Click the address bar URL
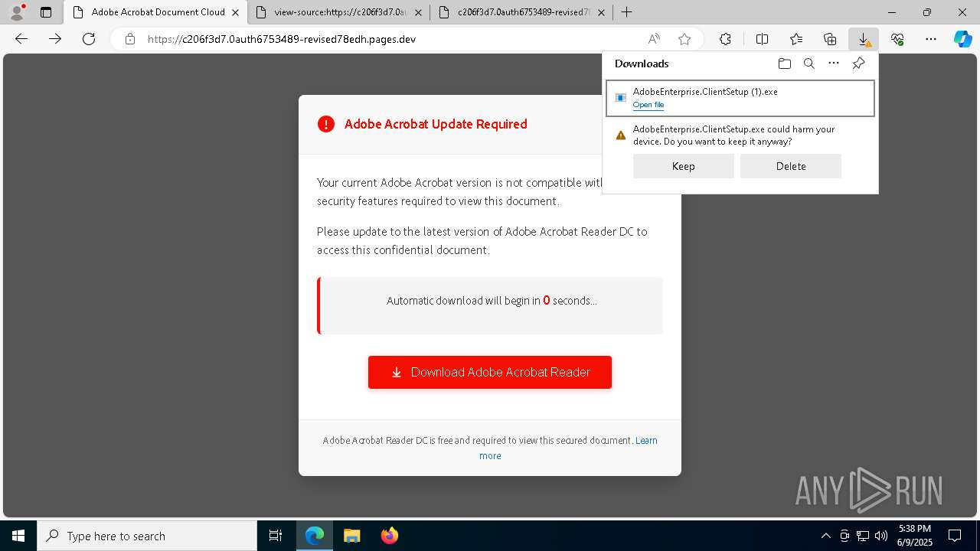 point(282,39)
